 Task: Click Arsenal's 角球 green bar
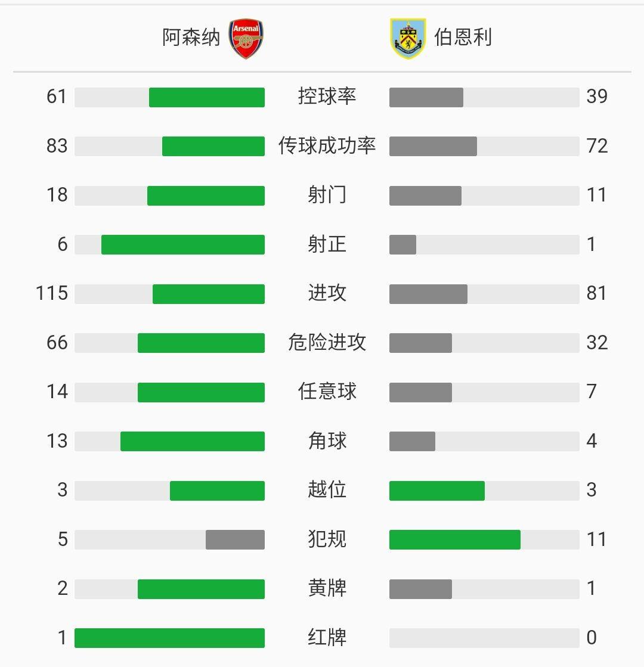coord(193,442)
